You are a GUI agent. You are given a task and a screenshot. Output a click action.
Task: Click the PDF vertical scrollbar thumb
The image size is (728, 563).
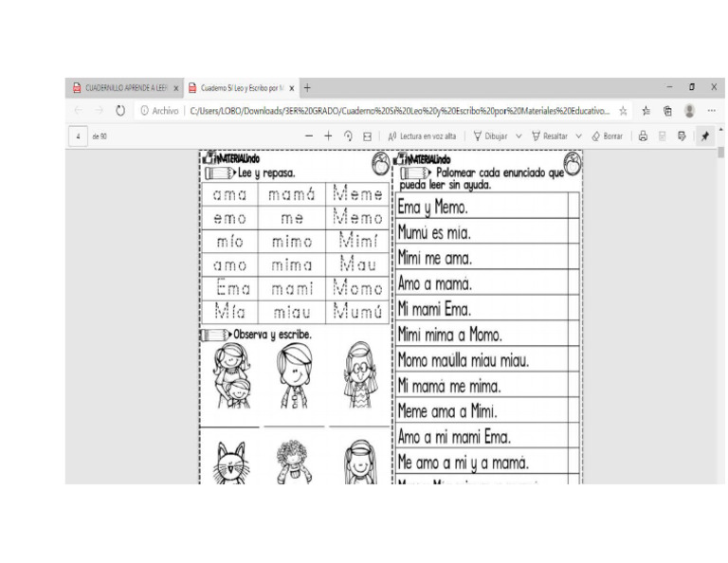[x=720, y=153]
